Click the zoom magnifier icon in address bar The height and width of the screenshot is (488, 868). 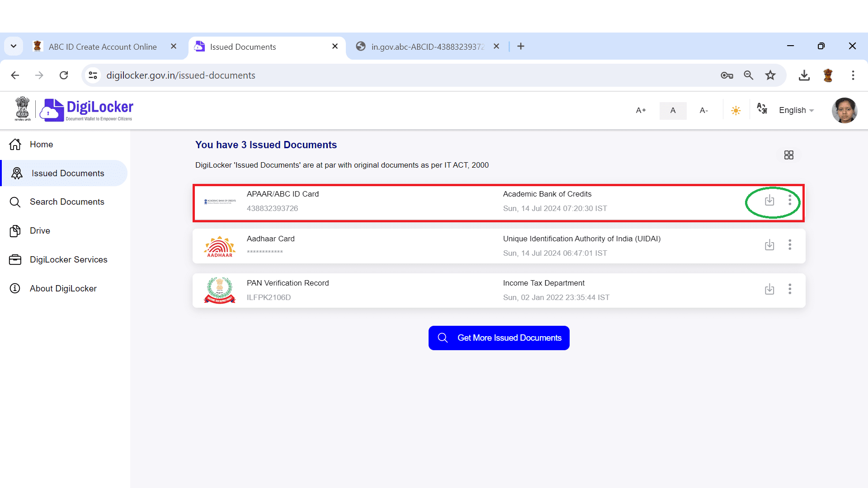tap(749, 75)
